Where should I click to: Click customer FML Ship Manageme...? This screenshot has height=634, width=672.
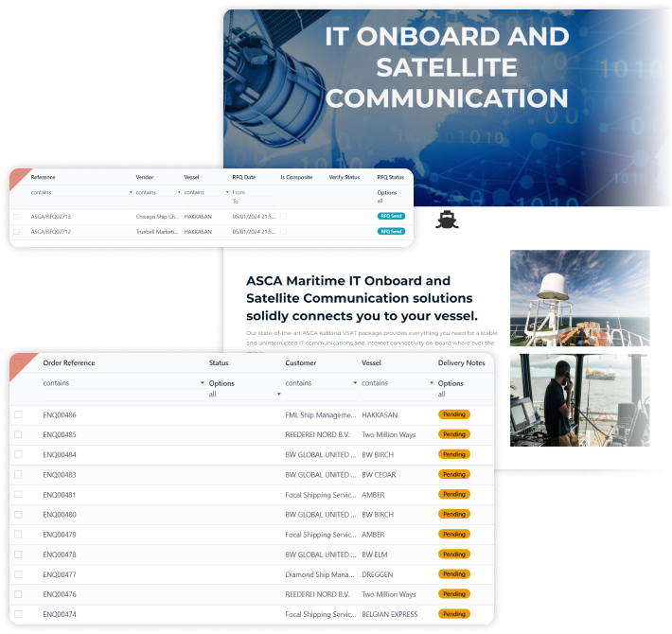[321, 414]
